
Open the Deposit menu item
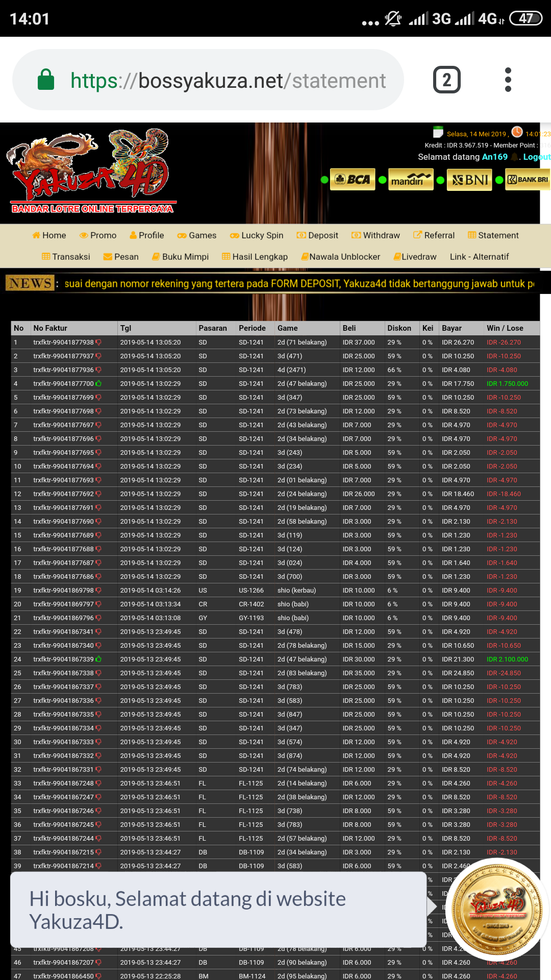(317, 235)
